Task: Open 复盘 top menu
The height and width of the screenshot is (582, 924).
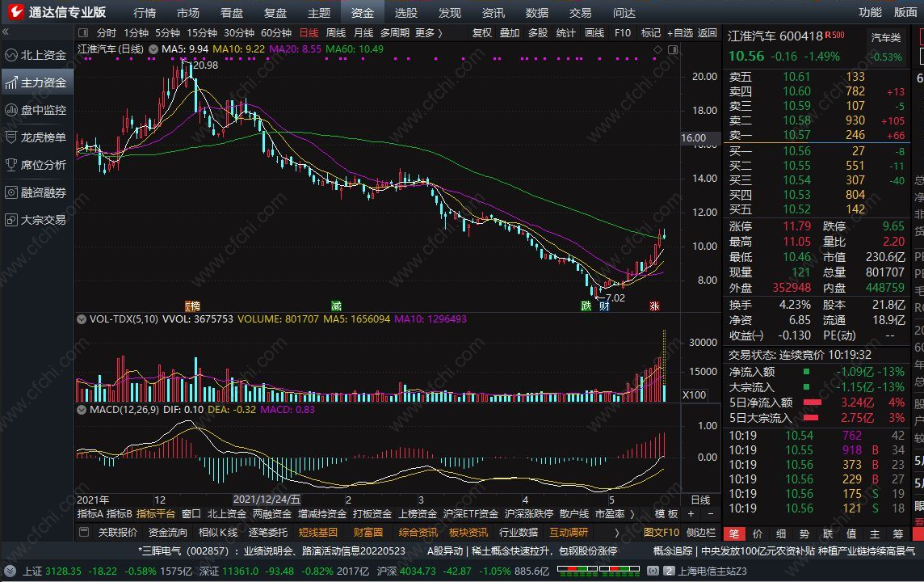Action: tap(275, 12)
